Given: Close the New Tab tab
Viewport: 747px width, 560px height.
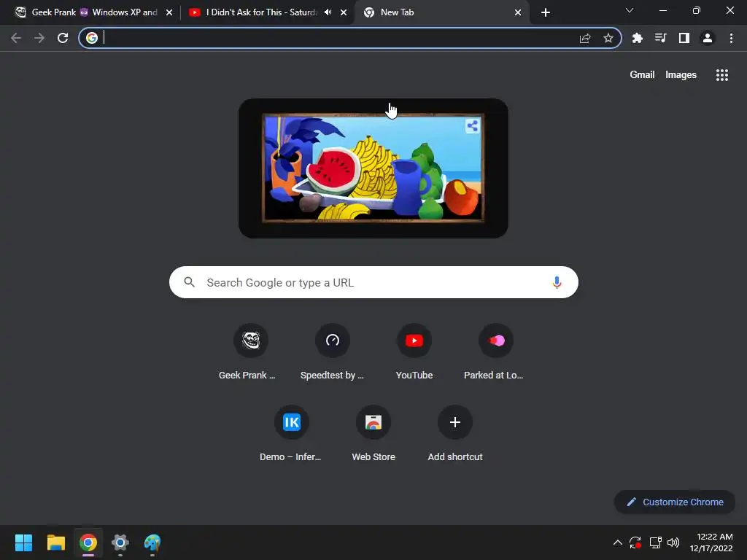Looking at the screenshot, I should pyautogui.click(x=518, y=12).
